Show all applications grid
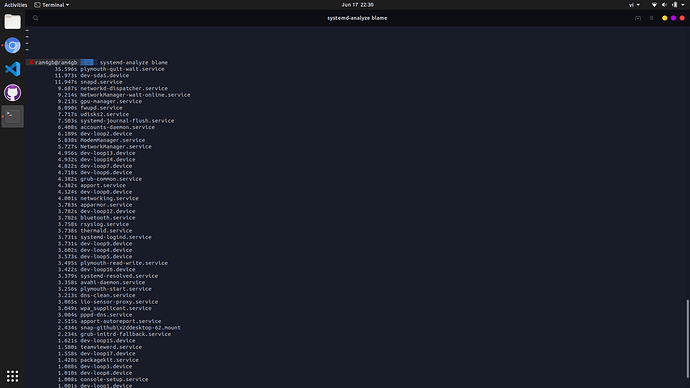Screen dimensions: 690x388 [x=12, y=376]
